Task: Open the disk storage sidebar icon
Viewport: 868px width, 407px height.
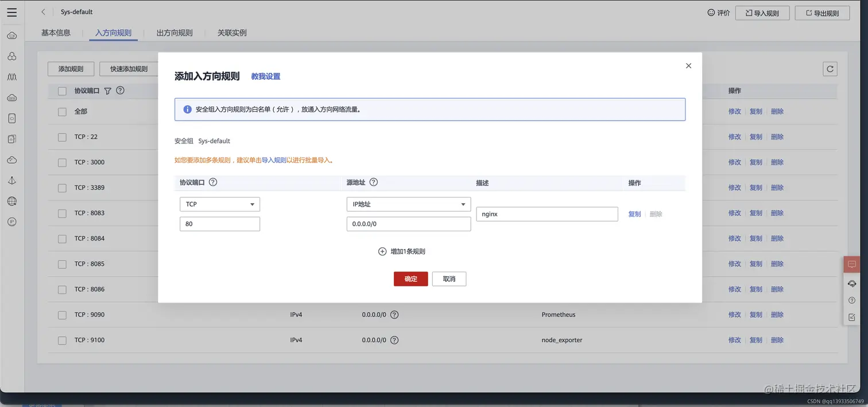Action: (12, 118)
